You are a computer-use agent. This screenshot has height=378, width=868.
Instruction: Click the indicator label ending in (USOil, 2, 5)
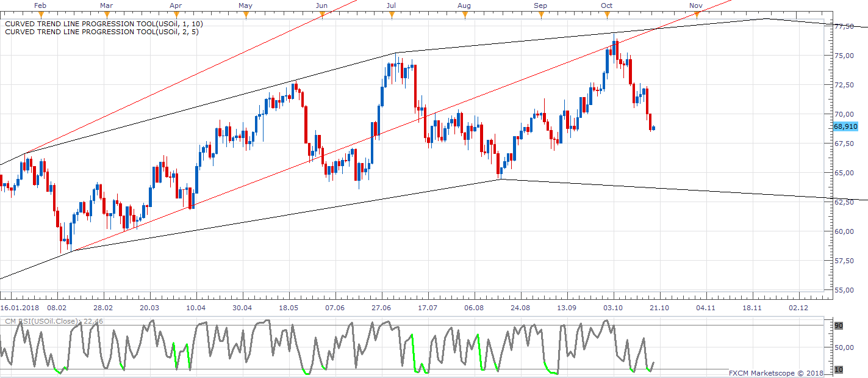click(101, 32)
